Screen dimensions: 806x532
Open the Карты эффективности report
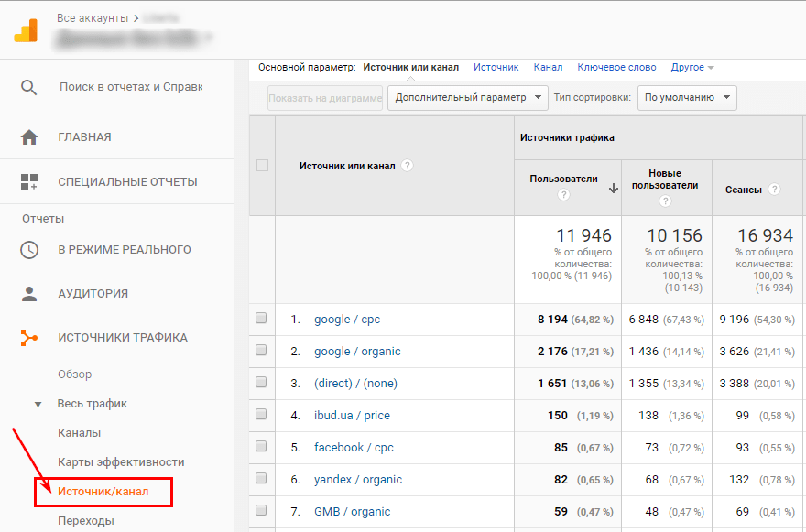pyautogui.click(x=121, y=462)
